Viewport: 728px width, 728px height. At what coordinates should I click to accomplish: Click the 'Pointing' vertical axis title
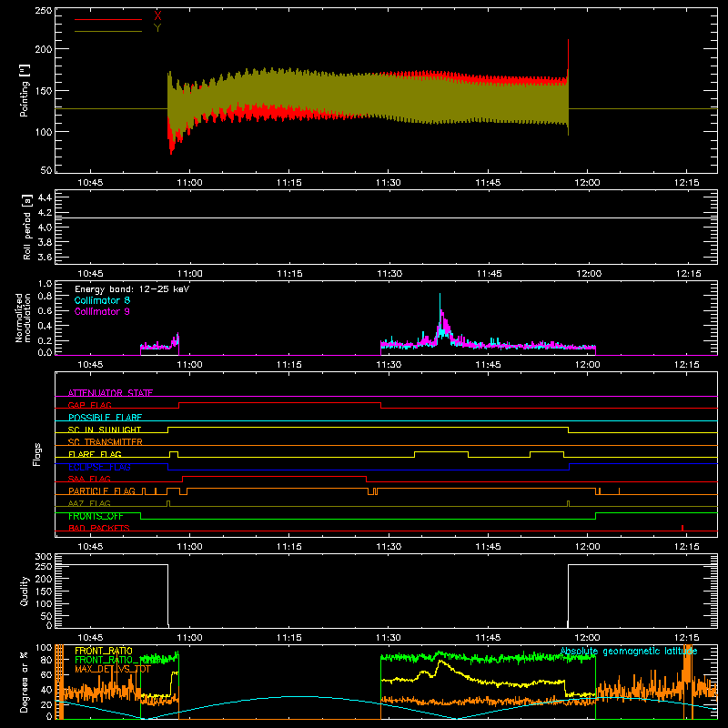[x=25, y=90]
